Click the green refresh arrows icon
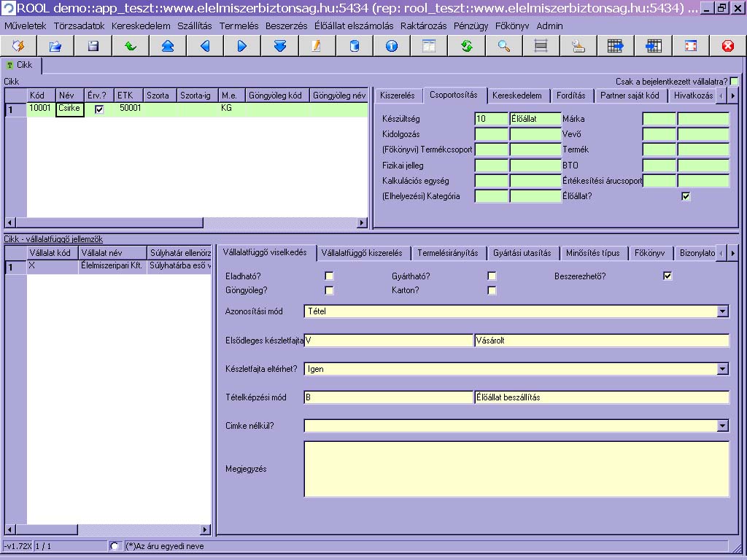 point(466,46)
